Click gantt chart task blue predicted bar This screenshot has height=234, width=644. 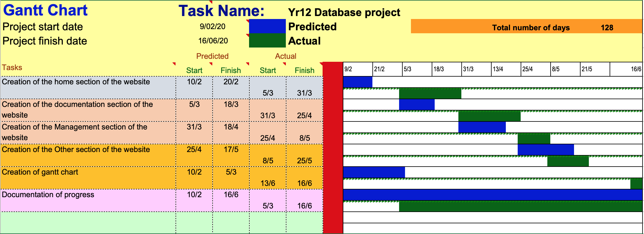click(374, 172)
